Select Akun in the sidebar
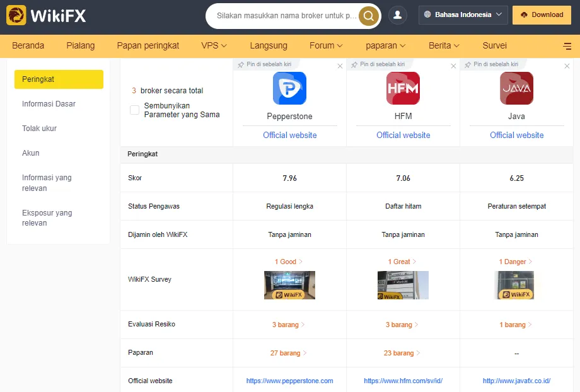 [31, 153]
